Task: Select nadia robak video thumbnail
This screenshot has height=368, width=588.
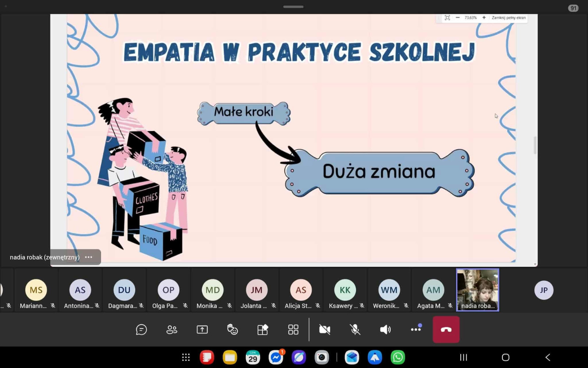Action: click(477, 290)
